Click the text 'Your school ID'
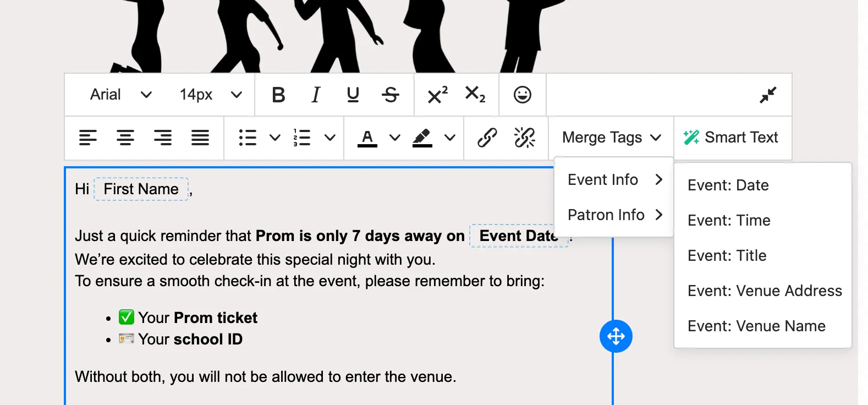The image size is (868, 405). tap(190, 339)
